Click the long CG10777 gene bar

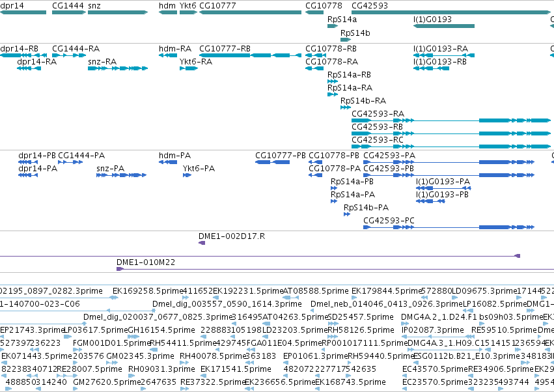point(250,12)
